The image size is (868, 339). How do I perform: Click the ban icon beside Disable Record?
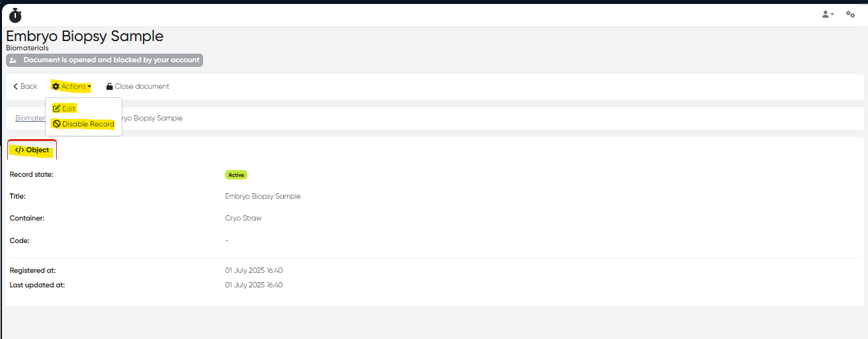pyautogui.click(x=57, y=124)
